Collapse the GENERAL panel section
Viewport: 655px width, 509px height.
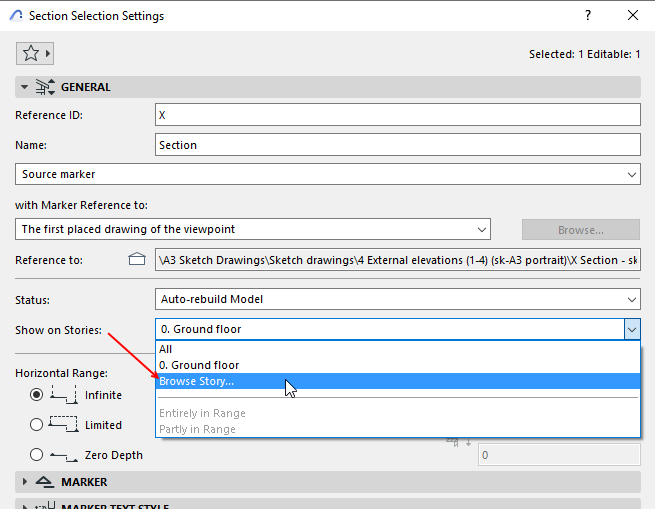point(24,87)
